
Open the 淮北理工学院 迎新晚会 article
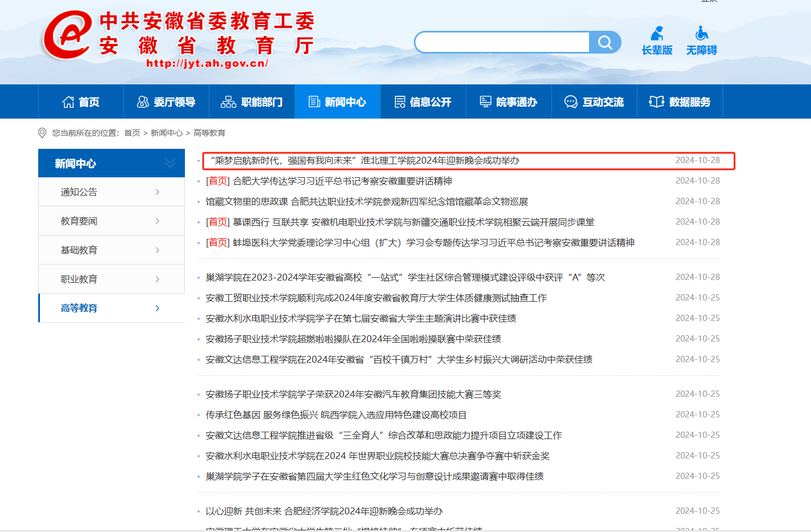pos(365,161)
